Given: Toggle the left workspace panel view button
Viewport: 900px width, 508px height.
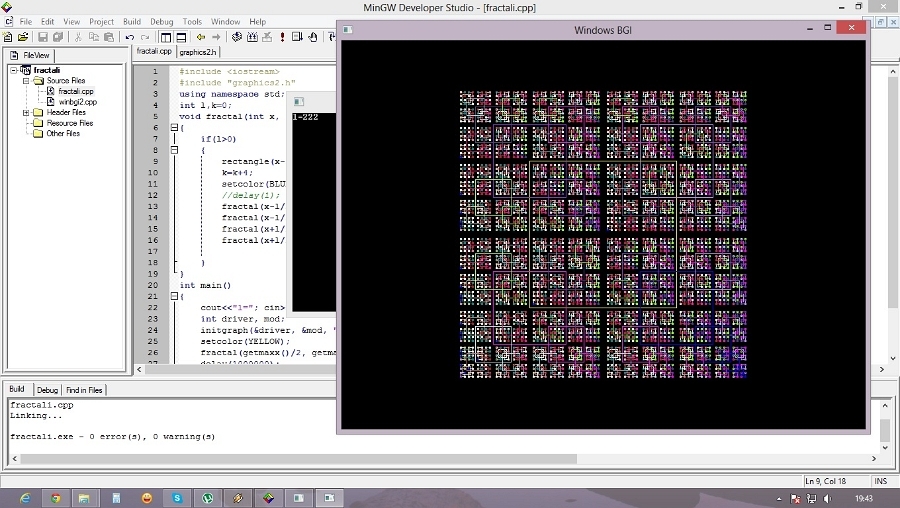Looking at the screenshot, I should (x=166, y=37).
